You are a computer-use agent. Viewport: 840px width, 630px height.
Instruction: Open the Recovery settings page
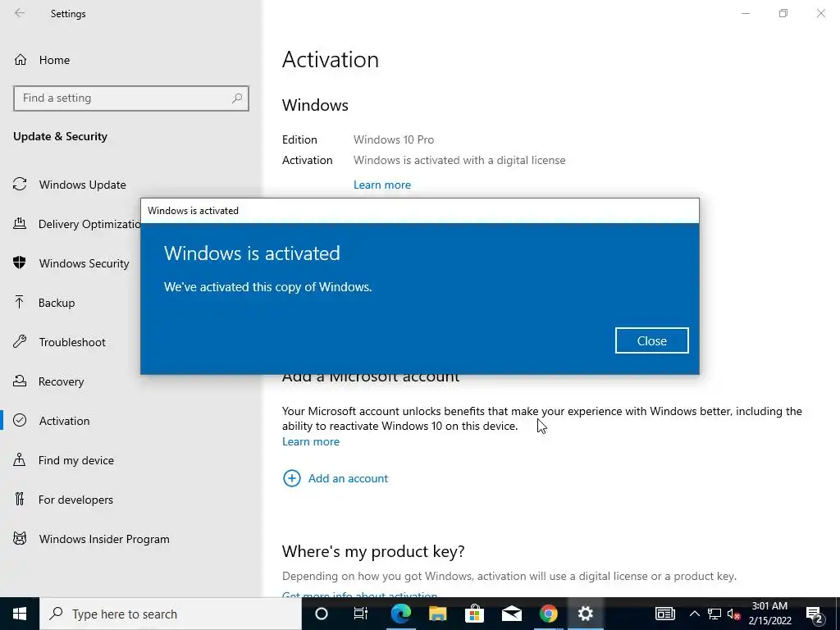[61, 381]
